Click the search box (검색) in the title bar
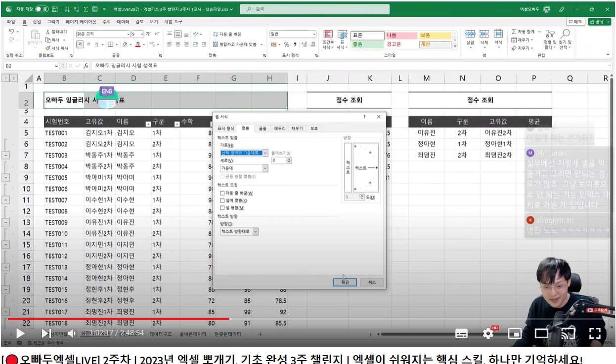The image size is (616, 364). coord(315,9)
